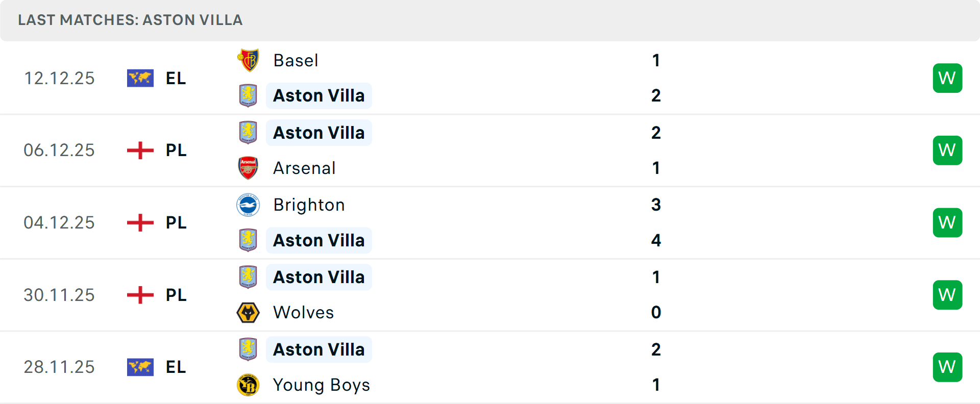Select highlighted Aston Villa in Wolves match
The width and height of the screenshot is (980, 404).
point(319,277)
